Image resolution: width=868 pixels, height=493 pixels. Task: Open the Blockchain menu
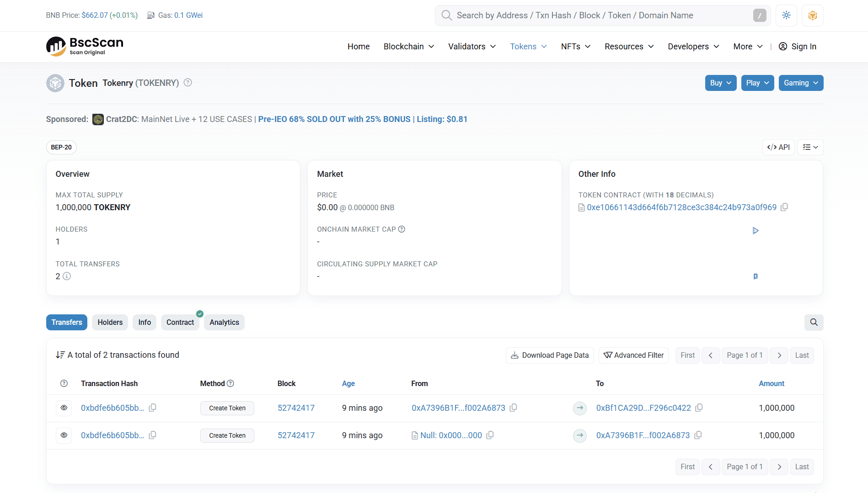[408, 47]
